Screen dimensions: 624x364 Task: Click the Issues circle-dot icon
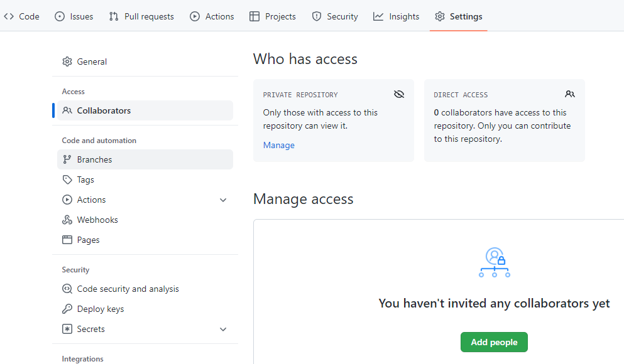60,16
